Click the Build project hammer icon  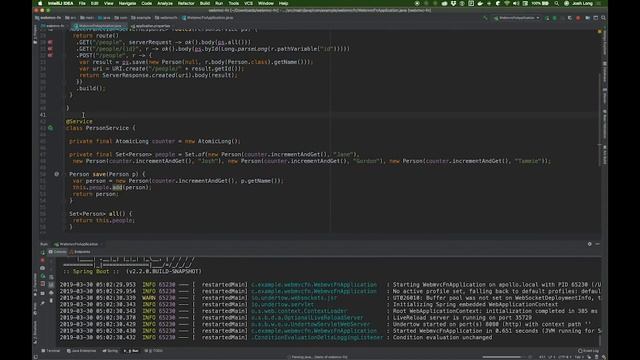[485, 18]
